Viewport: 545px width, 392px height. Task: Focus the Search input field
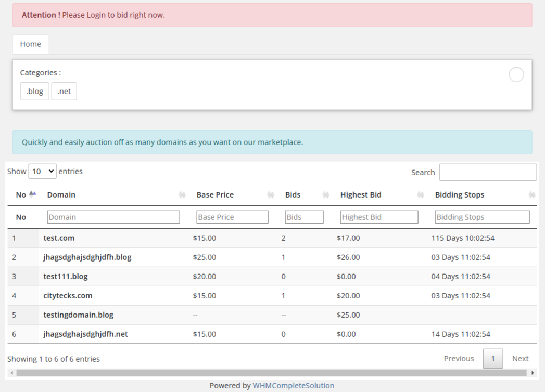(x=488, y=172)
